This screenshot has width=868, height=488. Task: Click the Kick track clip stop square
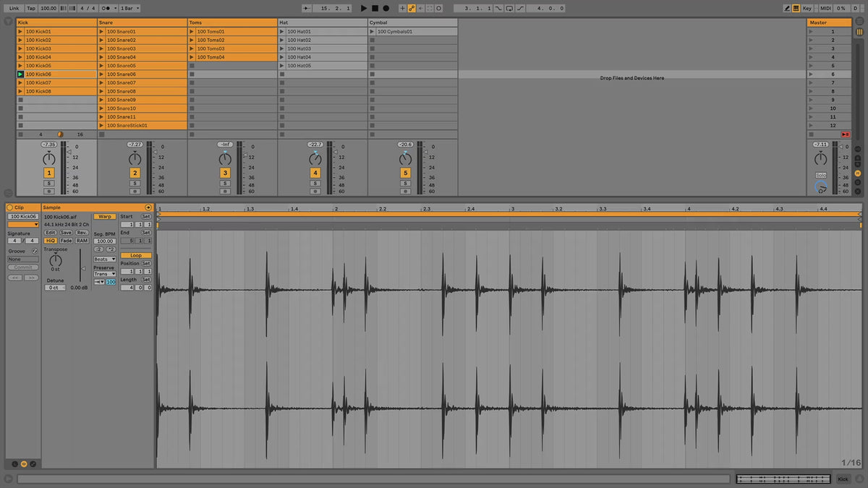[x=21, y=134]
